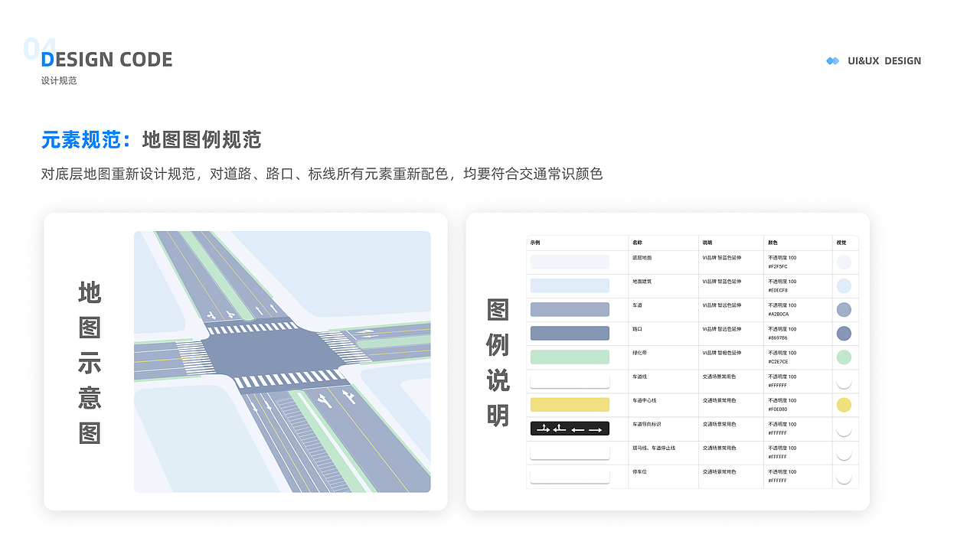
Task: Pick the circular swatch in the 底层地面 row
Action: [x=844, y=262]
